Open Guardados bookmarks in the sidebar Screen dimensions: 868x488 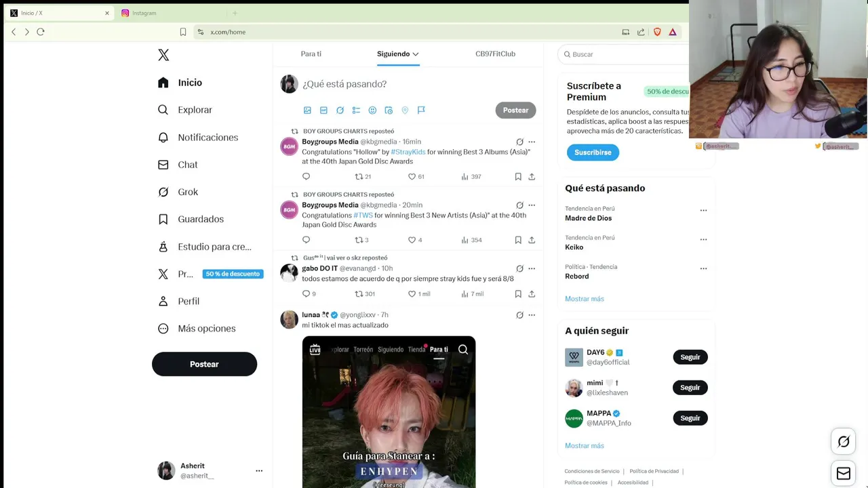[191, 219]
